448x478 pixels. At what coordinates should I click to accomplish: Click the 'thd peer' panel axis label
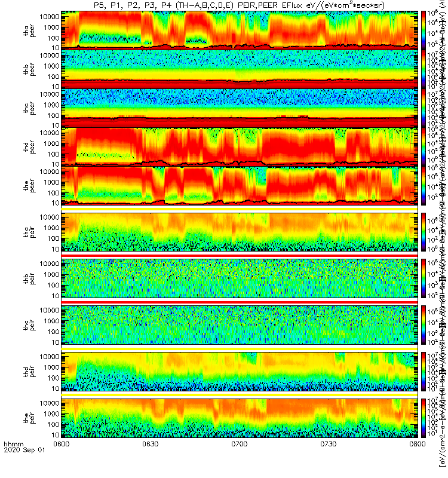(29, 147)
